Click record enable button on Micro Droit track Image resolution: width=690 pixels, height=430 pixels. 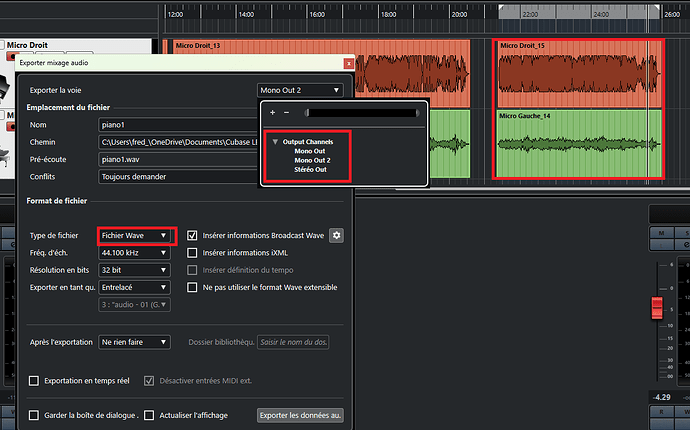click(11, 57)
